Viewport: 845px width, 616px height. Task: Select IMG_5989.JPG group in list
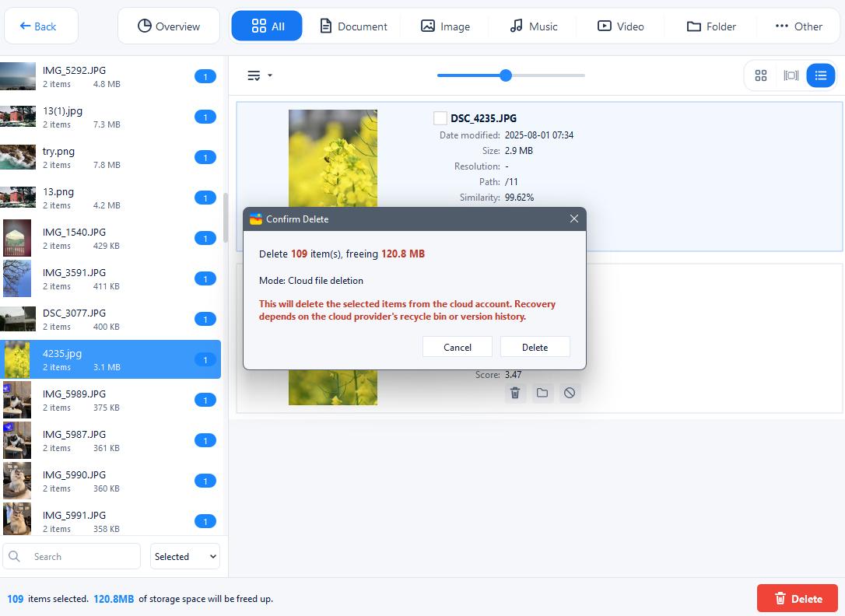click(110, 400)
